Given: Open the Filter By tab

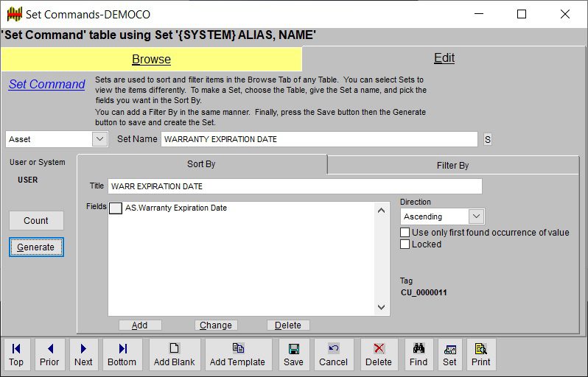Looking at the screenshot, I should (452, 166).
